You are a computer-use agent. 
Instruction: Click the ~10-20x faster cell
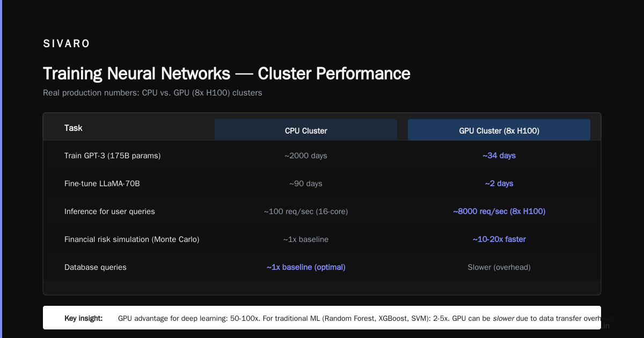click(x=499, y=239)
